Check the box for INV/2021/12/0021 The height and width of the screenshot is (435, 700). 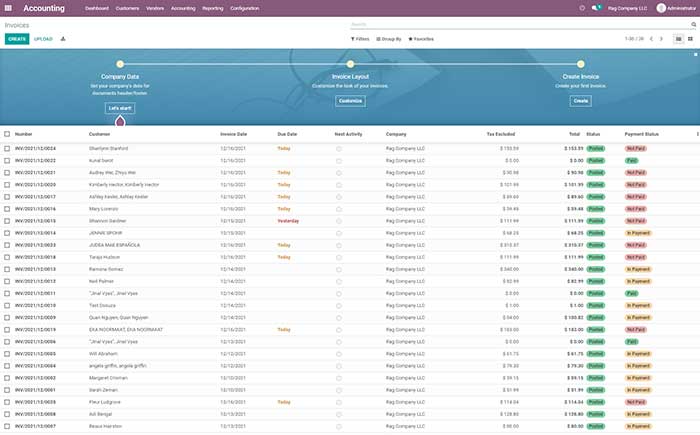coord(7,172)
